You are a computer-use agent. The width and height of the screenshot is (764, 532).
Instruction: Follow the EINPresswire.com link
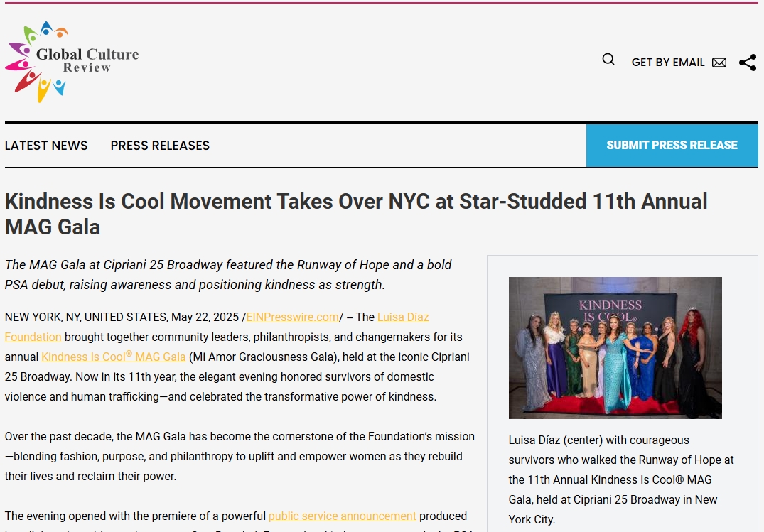tap(292, 317)
